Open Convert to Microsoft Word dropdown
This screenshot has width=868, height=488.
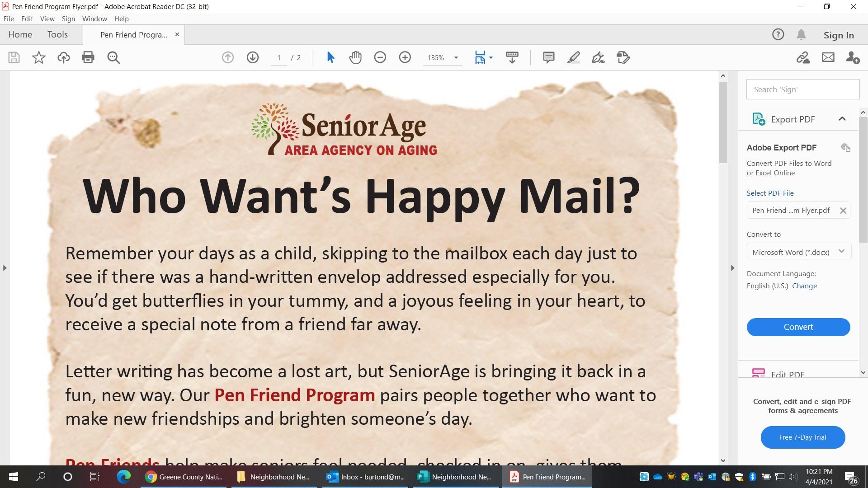click(x=798, y=252)
